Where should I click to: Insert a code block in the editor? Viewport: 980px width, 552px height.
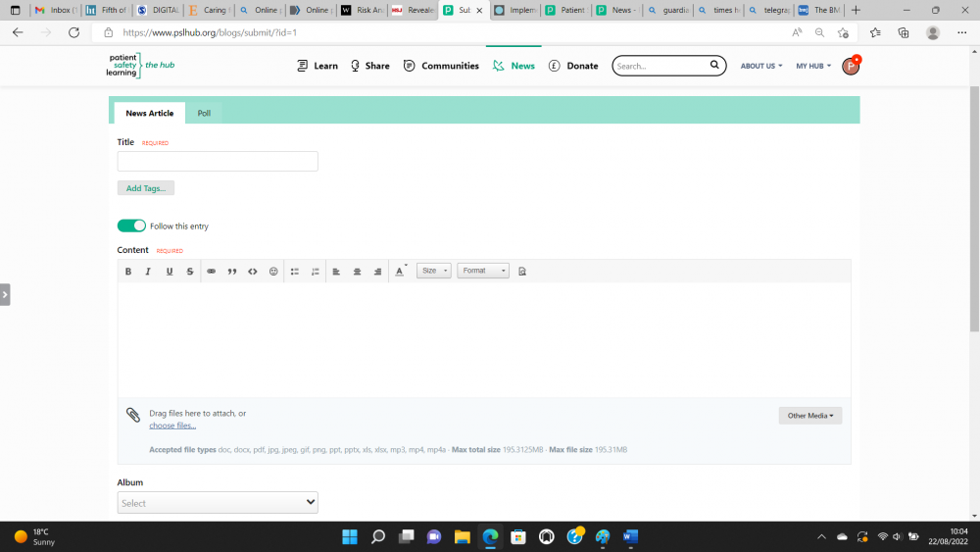pyautogui.click(x=253, y=272)
